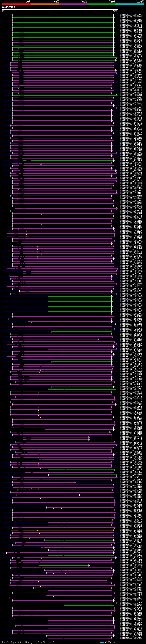The height and width of the screenshot is (644, 146).
Task: Click the UniRef100_A5DB33 label
Action: click(x=131, y=336)
